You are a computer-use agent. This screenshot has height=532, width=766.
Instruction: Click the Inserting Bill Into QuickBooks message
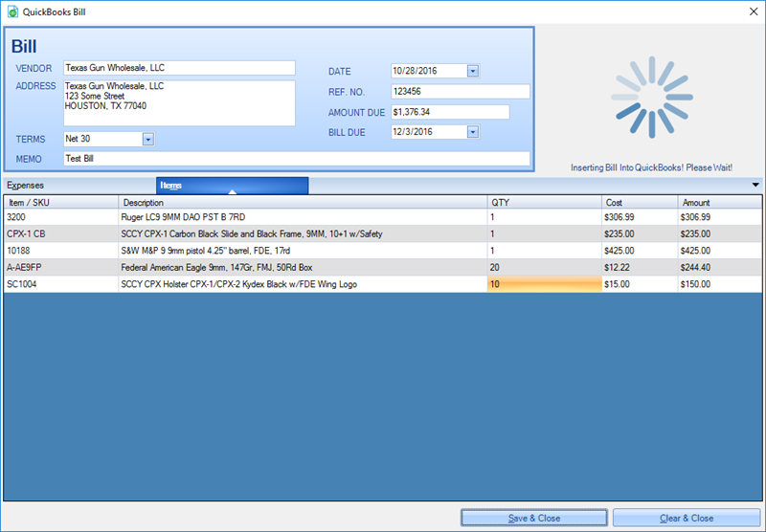(651, 167)
